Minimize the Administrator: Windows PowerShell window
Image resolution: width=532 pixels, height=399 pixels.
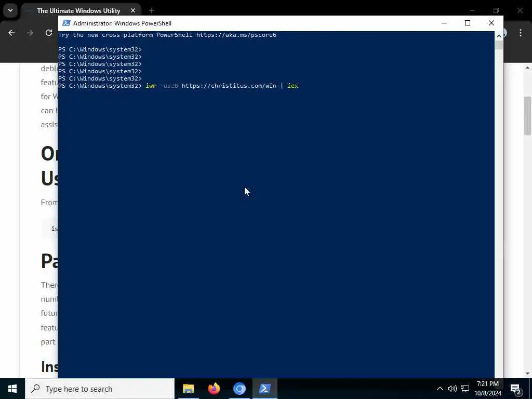(444, 23)
